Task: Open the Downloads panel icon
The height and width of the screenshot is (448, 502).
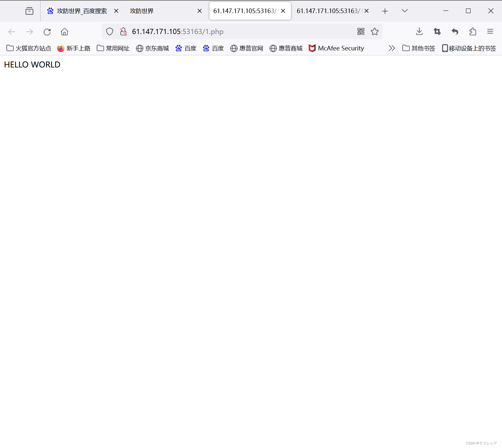Action: [419, 31]
